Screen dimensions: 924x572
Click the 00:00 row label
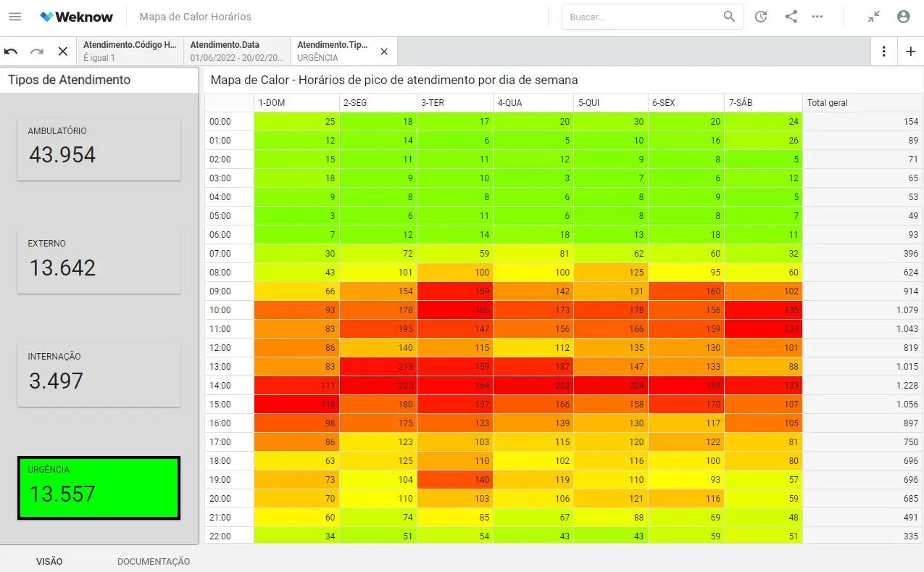tap(229, 122)
